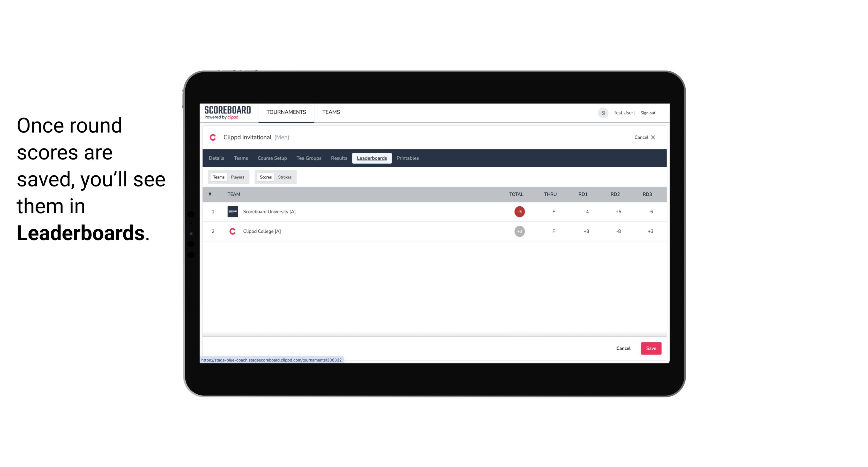Click the Cancel button

[624, 349]
